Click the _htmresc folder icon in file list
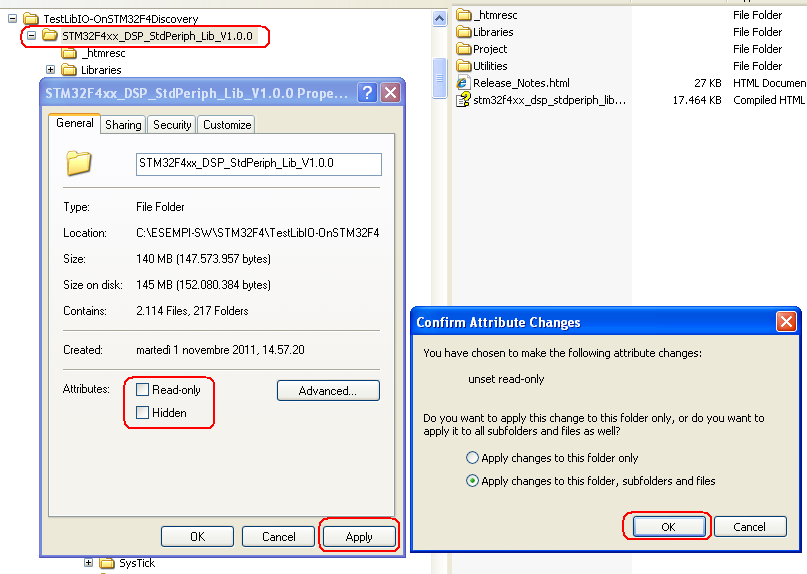807x574 pixels. (x=464, y=15)
